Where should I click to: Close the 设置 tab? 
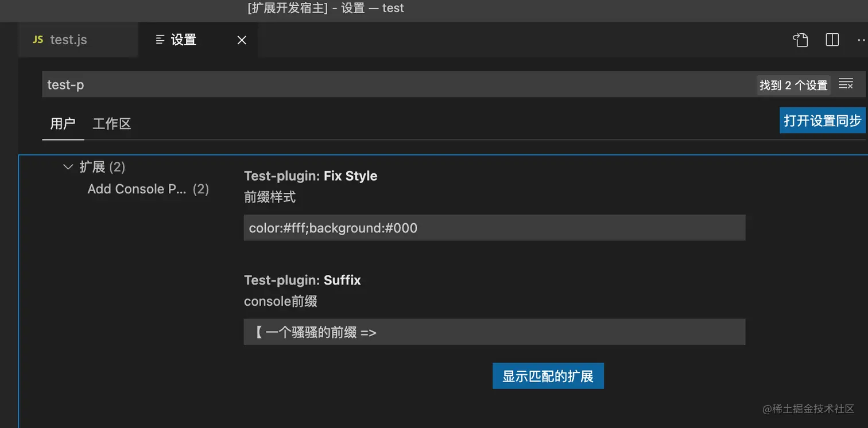(x=241, y=40)
